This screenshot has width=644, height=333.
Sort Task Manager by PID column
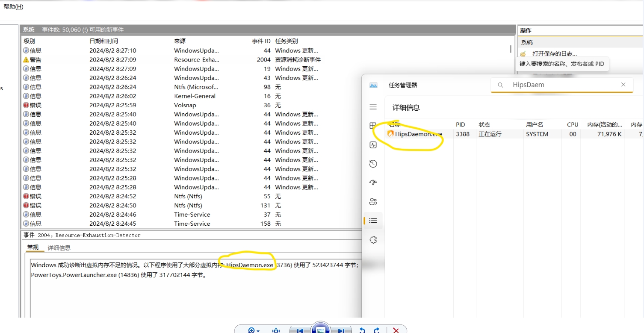click(x=461, y=124)
